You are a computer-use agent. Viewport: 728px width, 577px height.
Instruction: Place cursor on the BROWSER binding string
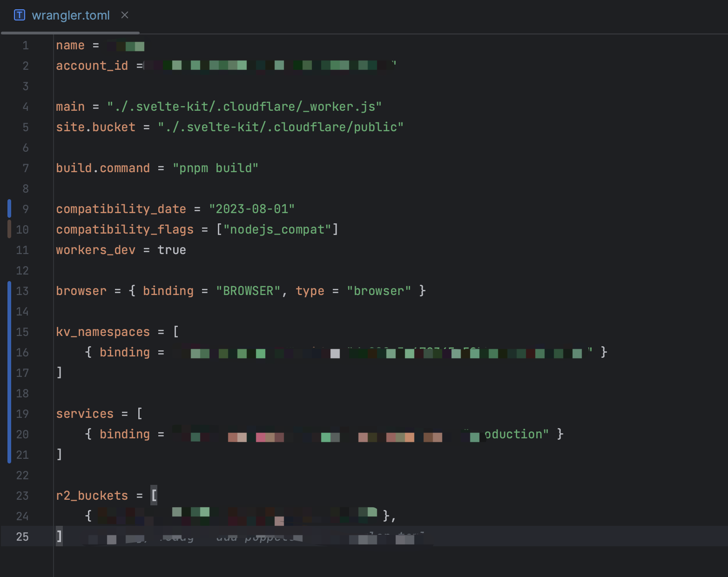click(248, 290)
